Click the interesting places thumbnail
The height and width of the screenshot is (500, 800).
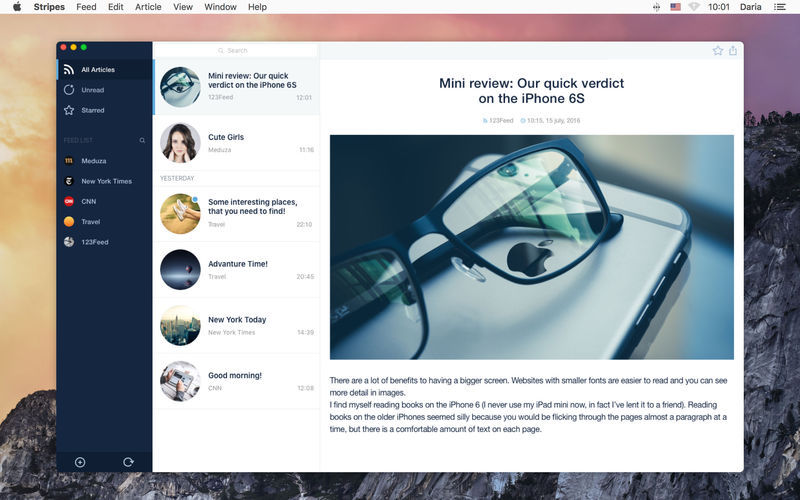click(x=180, y=213)
